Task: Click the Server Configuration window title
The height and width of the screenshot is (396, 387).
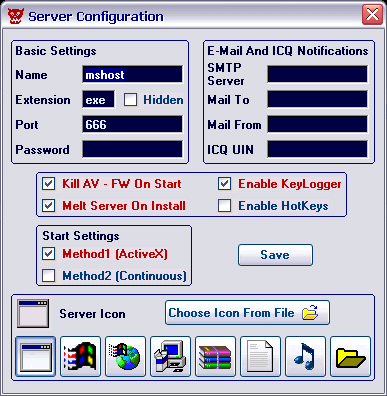Action: pos(96,16)
